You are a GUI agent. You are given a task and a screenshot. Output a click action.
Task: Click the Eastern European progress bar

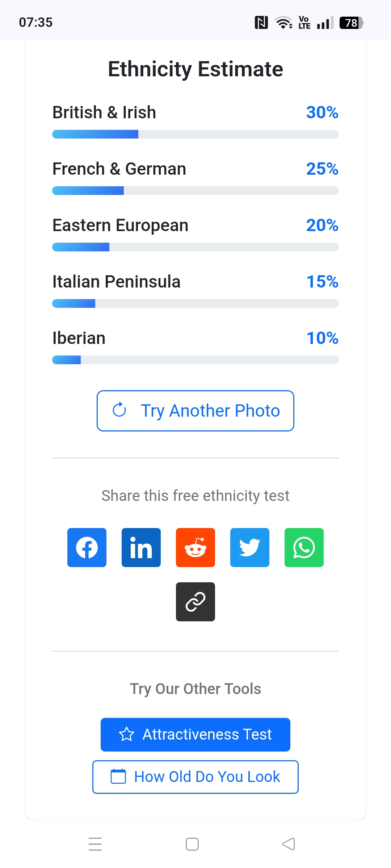click(195, 247)
